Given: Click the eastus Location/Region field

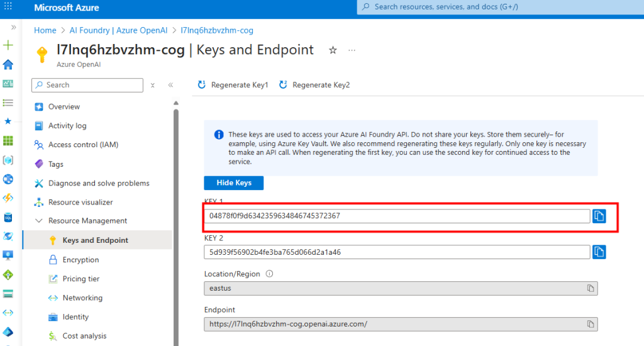Looking at the screenshot, I should (x=401, y=289).
